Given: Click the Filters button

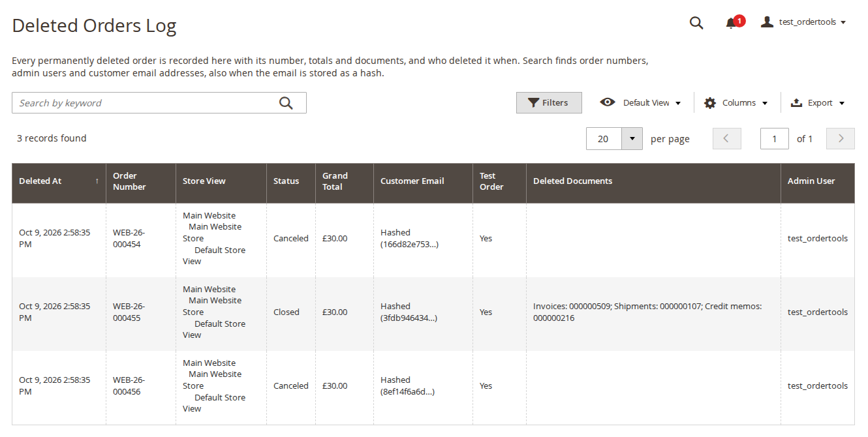Looking at the screenshot, I should point(549,103).
